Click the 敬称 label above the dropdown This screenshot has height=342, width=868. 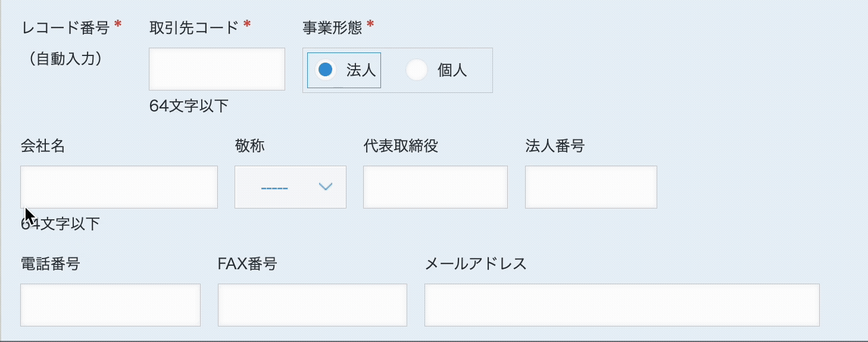249,146
